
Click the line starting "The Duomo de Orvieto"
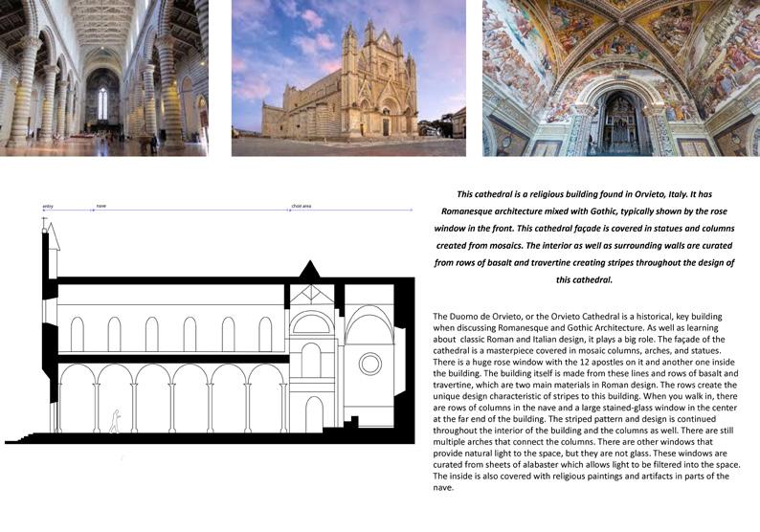[577, 317]
